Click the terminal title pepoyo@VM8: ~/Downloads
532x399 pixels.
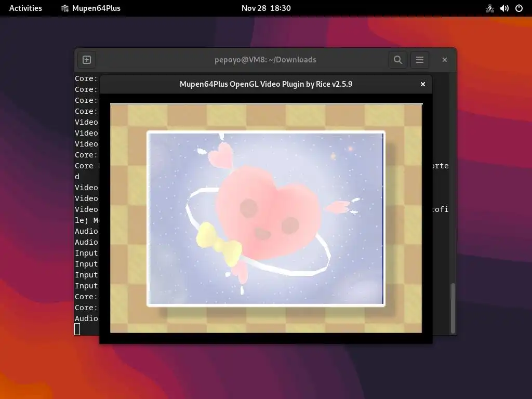coord(265,60)
